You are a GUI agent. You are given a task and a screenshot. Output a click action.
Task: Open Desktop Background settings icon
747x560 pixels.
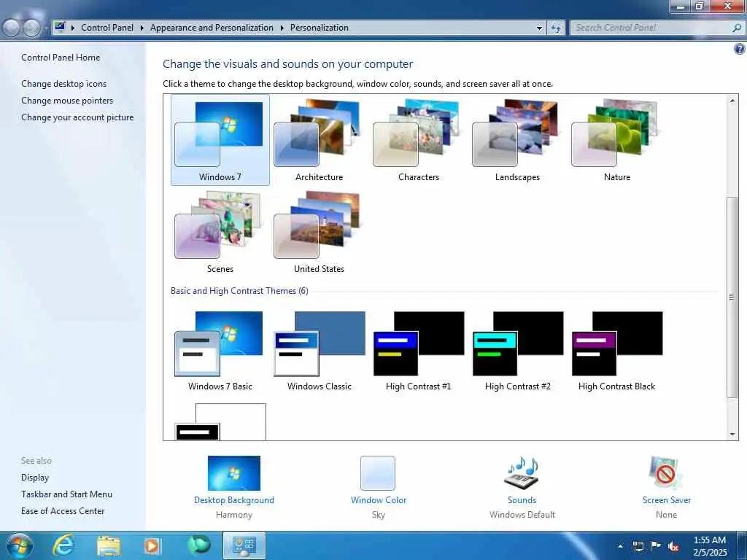click(234, 473)
